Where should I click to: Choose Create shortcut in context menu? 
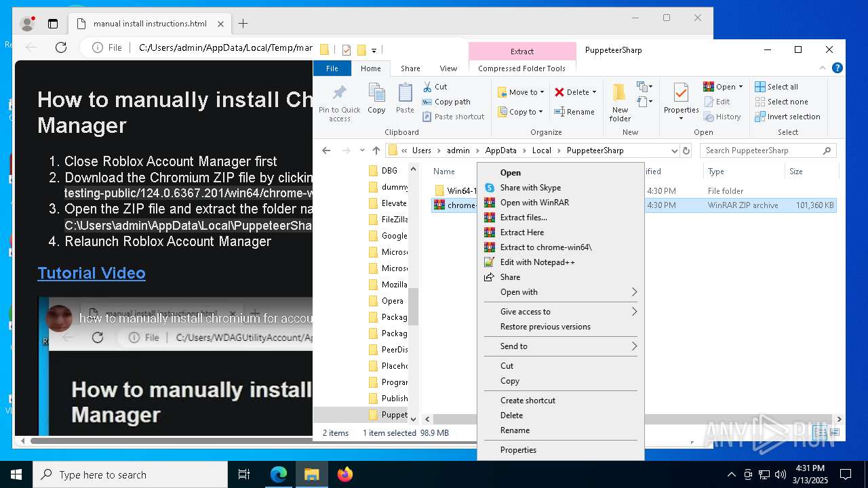561,401
